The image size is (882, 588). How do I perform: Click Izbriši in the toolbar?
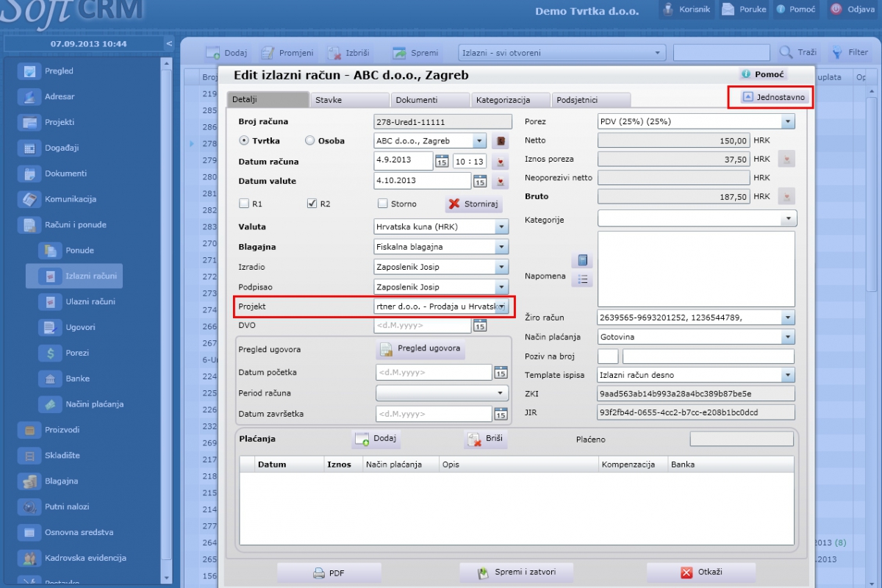[x=348, y=53]
